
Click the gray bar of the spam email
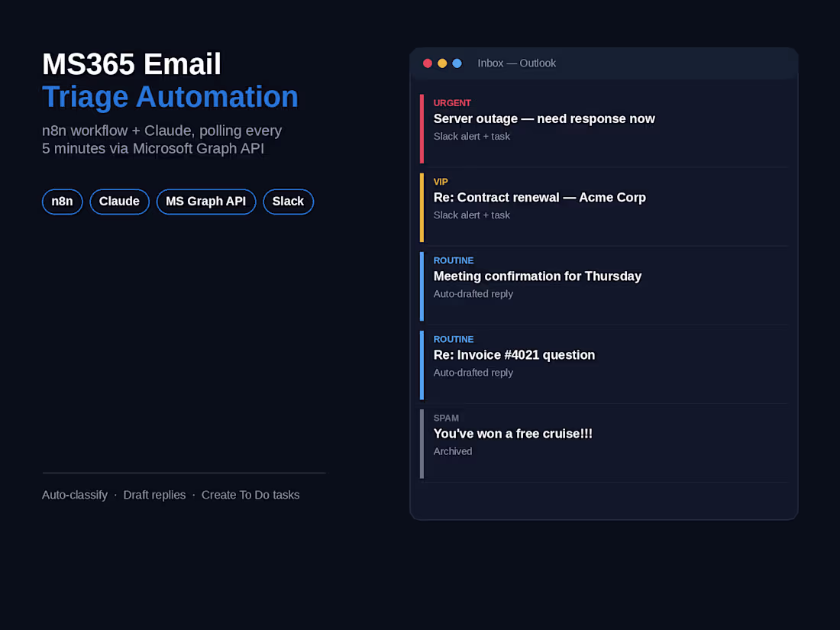pyautogui.click(x=422, y=444)
